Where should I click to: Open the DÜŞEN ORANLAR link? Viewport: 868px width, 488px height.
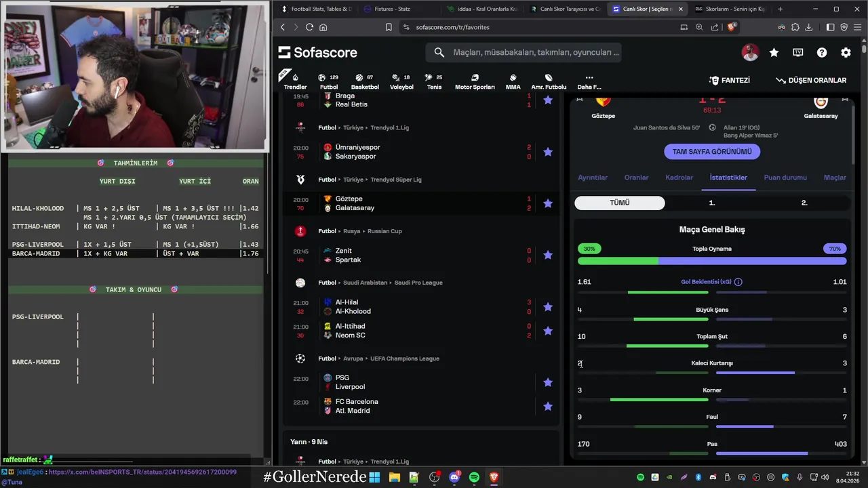click(x=811, y=80)
